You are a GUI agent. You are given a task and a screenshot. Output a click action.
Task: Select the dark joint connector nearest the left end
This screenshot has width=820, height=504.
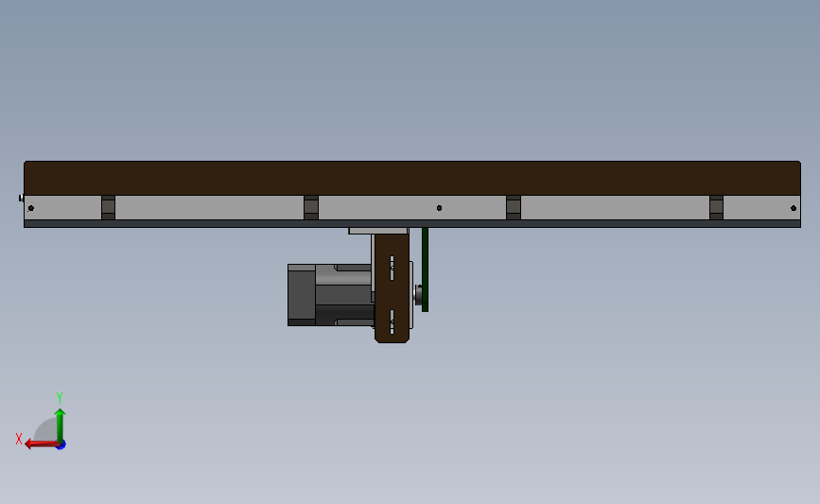point(108,208)
